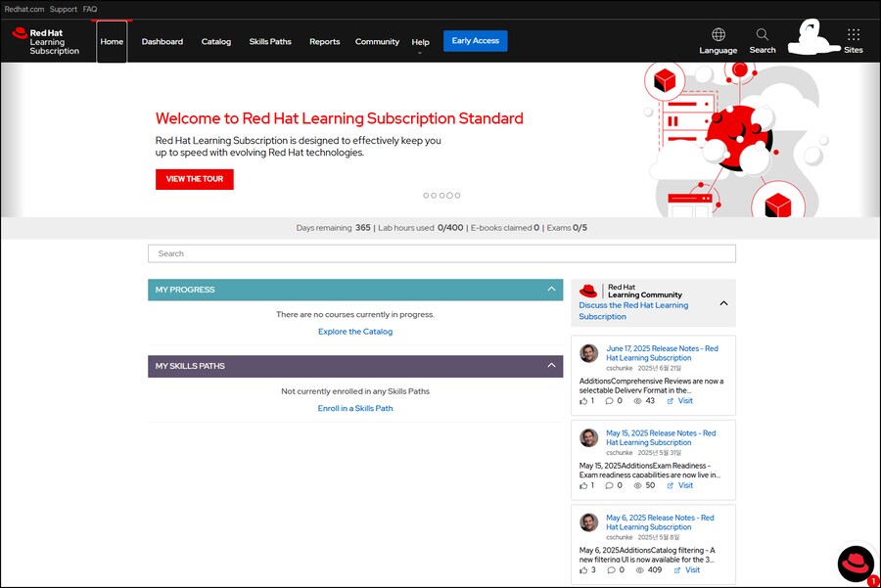This screenshot has width=881, height=588.
Task: Select the fifth carousel slide dot
Action: [457, 196]
